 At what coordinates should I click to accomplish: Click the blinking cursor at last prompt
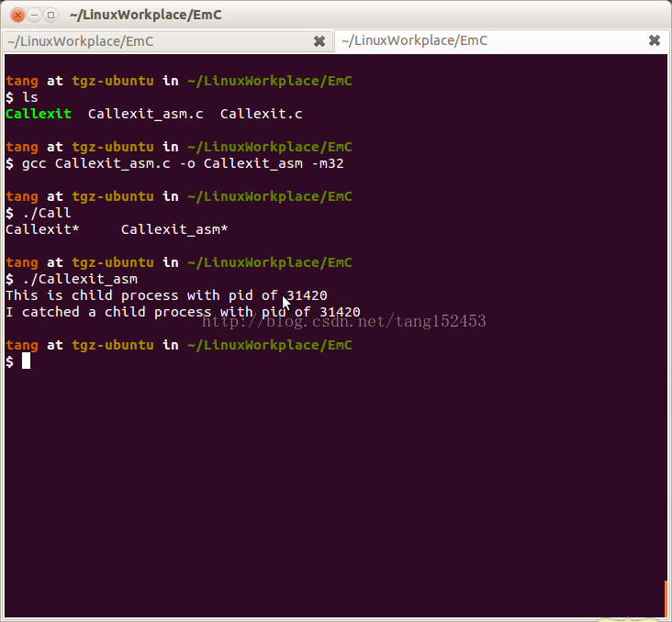click(x=27, y=361)
